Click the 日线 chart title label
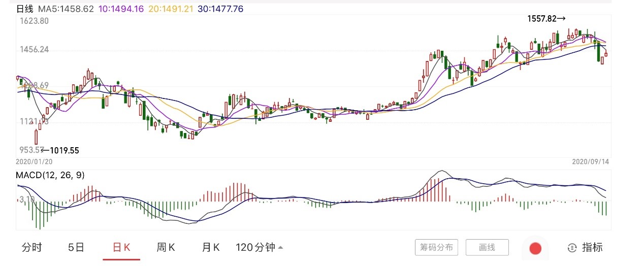Image resolution: width=644 pixels, height=266 pixels. [x=24, y=9]
